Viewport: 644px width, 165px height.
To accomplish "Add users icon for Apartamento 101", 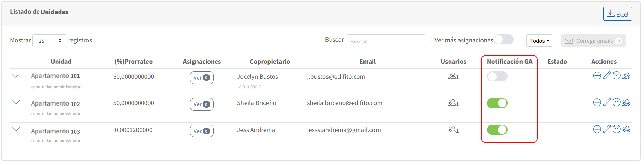I will pos(626,76).
